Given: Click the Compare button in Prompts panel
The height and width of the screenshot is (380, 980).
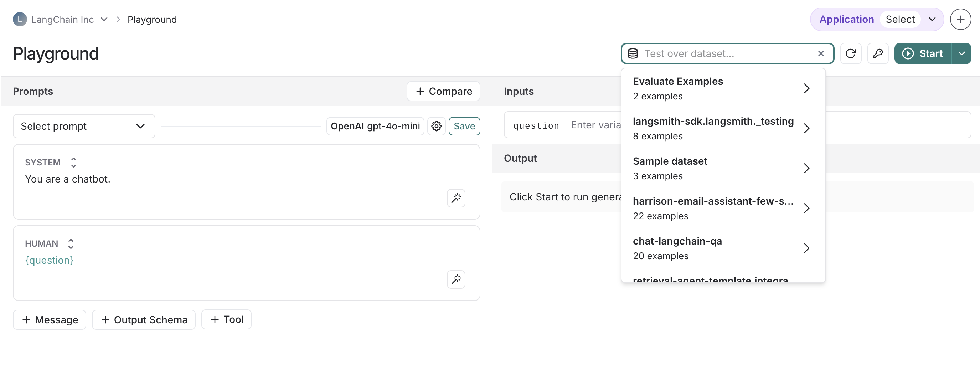Looking at the screenshot, I should (x=443, y=91).
